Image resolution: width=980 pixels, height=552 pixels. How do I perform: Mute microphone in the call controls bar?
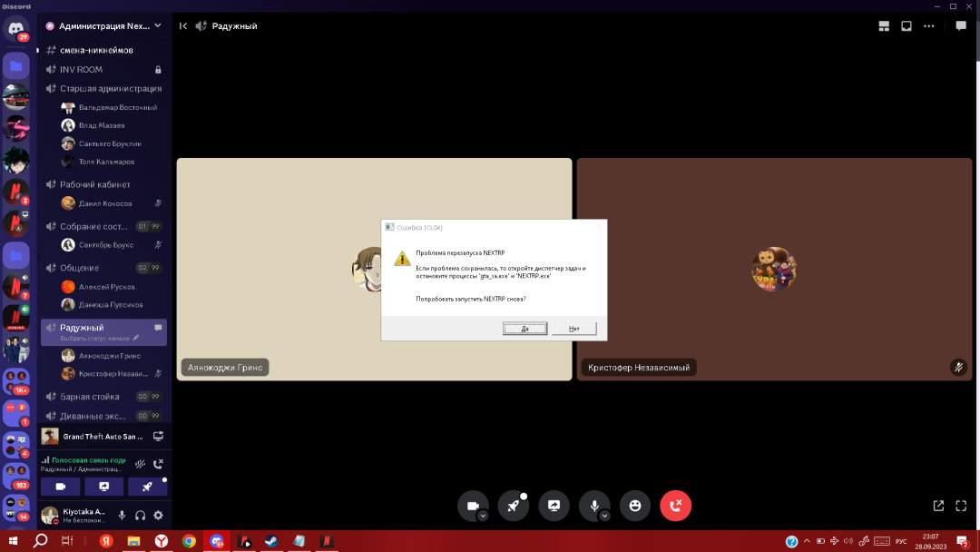593,505
